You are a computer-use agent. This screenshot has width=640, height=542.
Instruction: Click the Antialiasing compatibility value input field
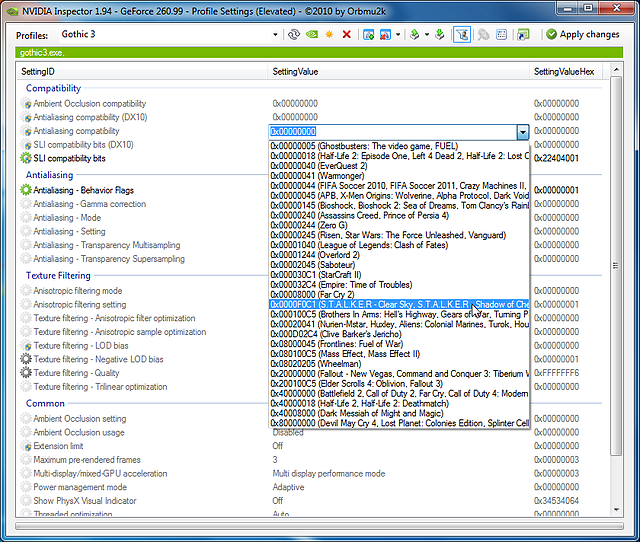click(x=392, y=131)
